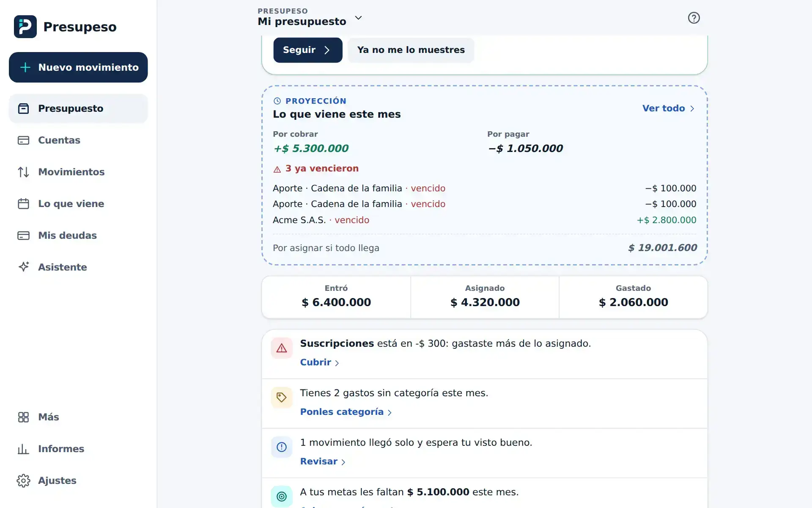This screenshot has height=508, width=812.
Task: Click the Asistente sparkle icon
Action: coord(23,267)
